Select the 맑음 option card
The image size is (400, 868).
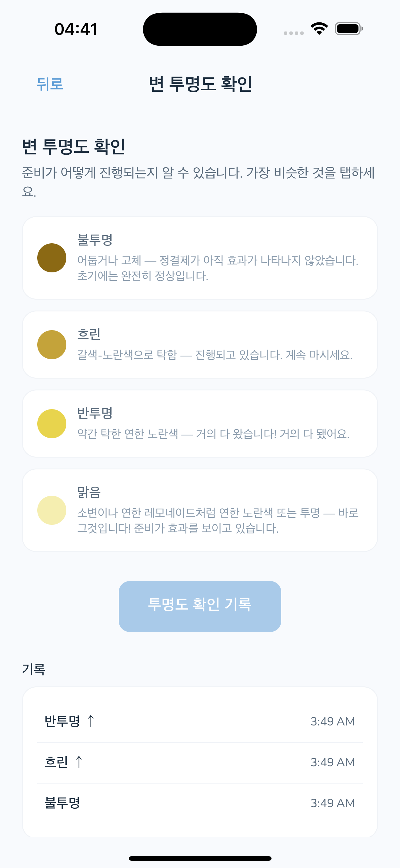(x=200, y=510)
